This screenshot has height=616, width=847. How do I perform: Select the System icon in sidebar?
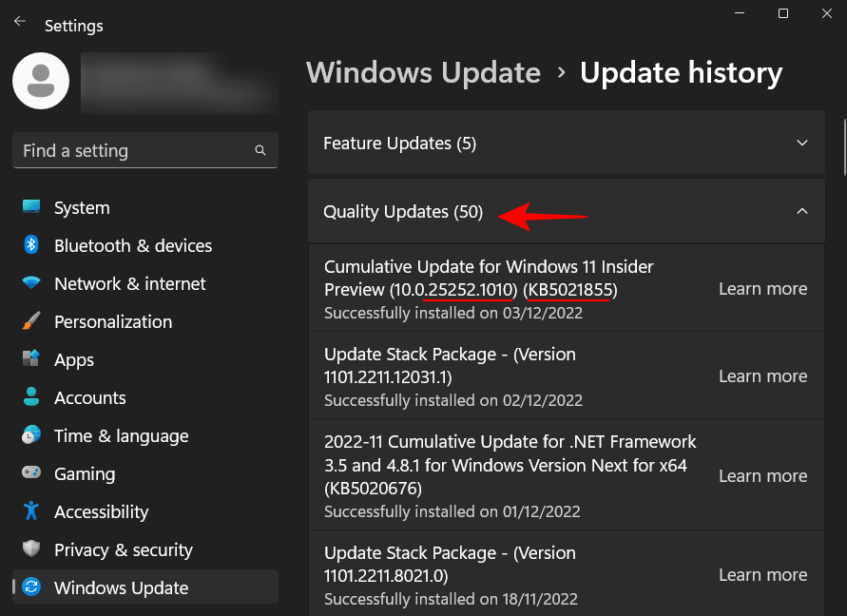30,207
